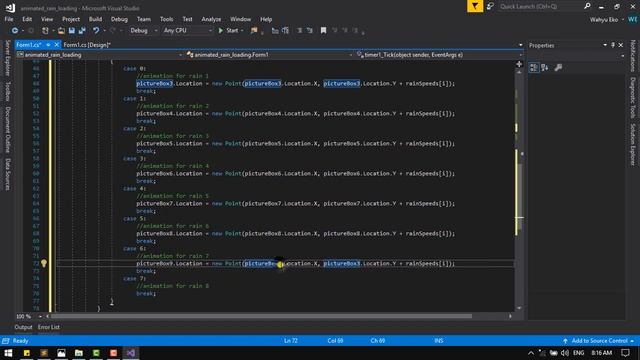Image resolution: width=640 pixels, height=360 pixels.
Task: Toggle auto hide pin on Properties panel
Action: (x=613, y=45)
